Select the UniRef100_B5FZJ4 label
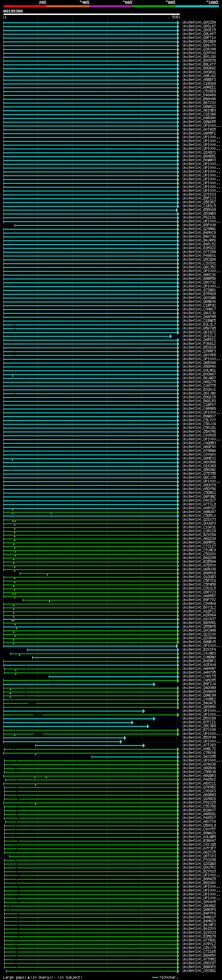The width and height of the screenshot is (222, 980). click(x=199, y=684)
